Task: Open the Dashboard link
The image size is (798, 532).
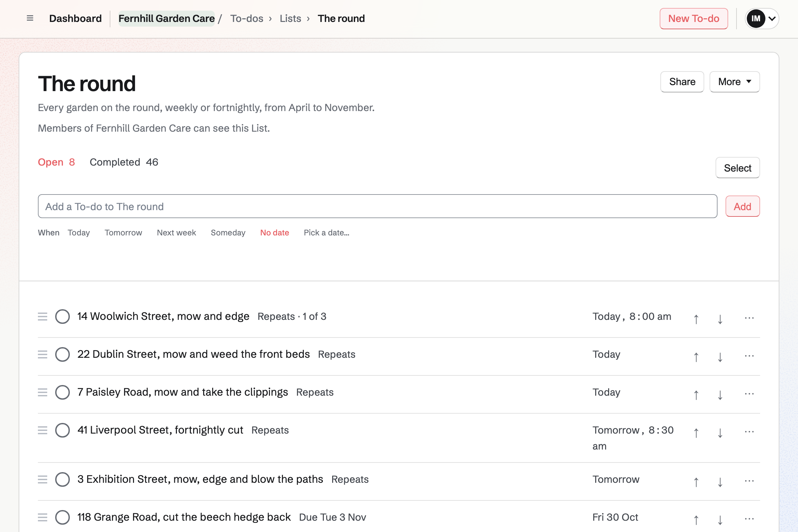Action: tap(75, 18)
